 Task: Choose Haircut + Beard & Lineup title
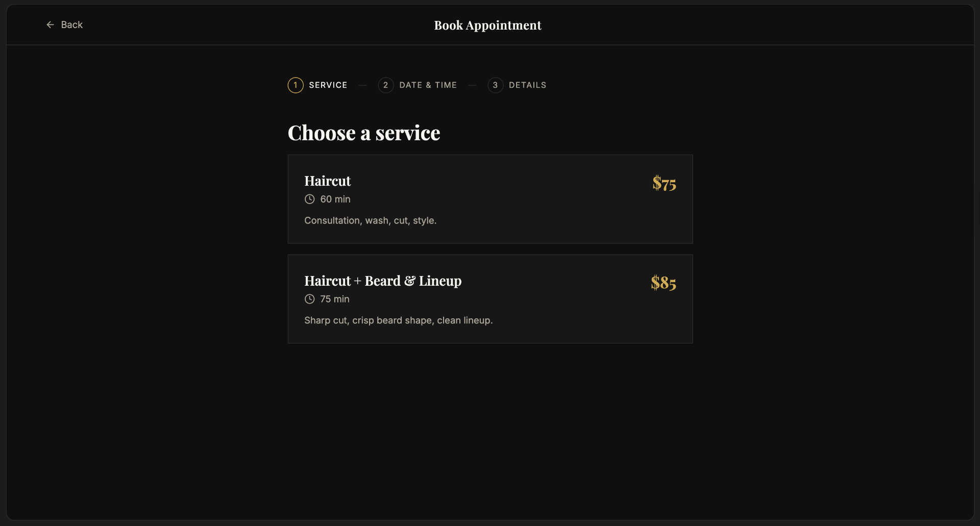point(383,281)
